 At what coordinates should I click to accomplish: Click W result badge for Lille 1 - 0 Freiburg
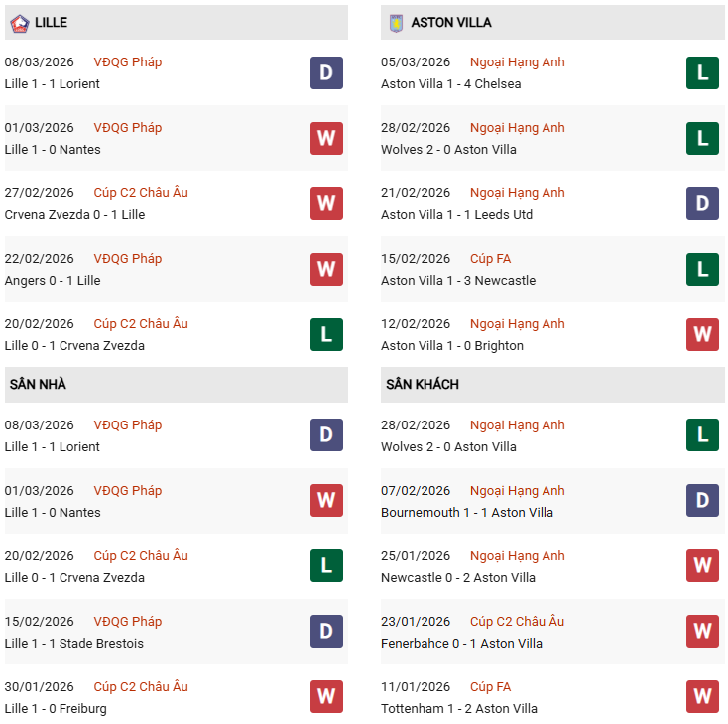(x=326, y=697)
